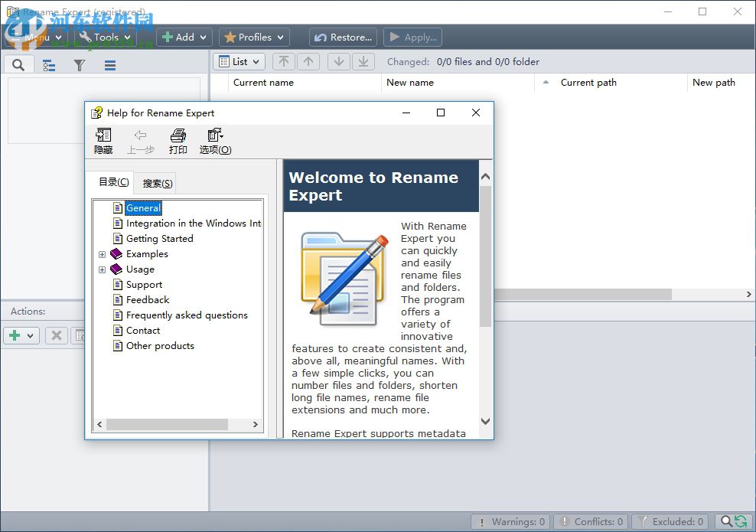Click the X icon to remove an action

(56, 335)
